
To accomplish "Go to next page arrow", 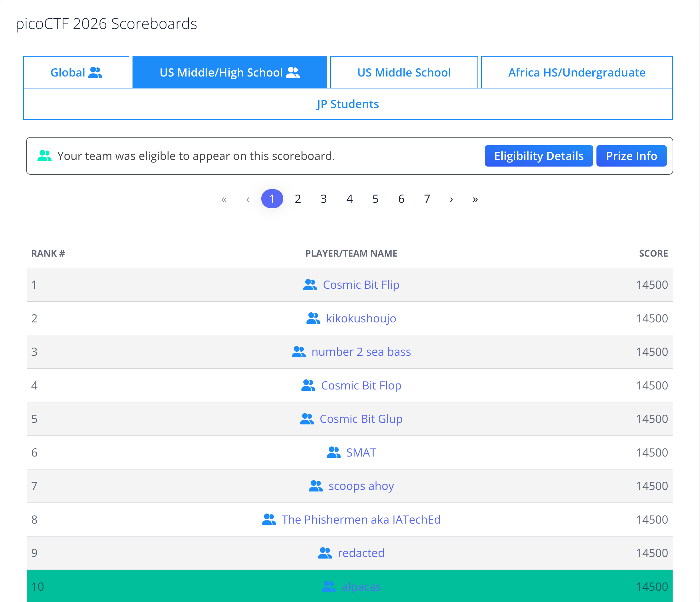I will pos(451,199).
